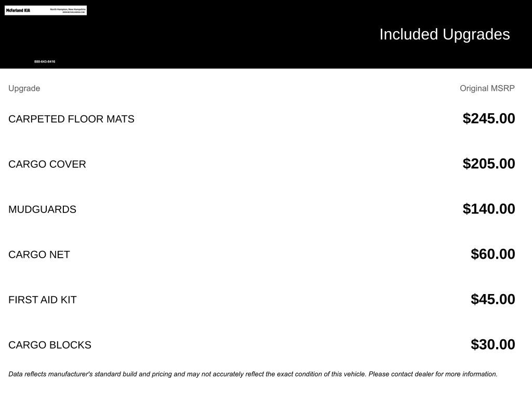Viewport: 532px width, 399px height.
Task: Select the CARGO BLOCKS upgrade
Action: pyautogui.click(x=50, y=345)
